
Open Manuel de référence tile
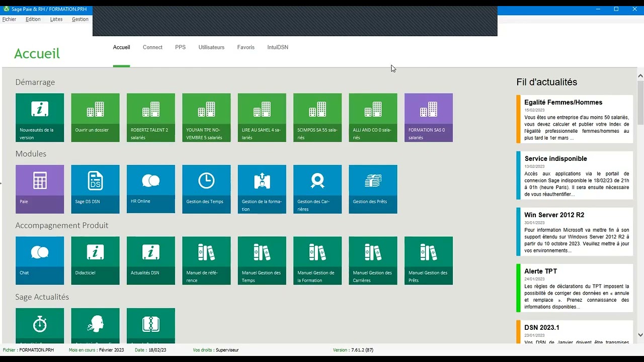pos(206,261)
